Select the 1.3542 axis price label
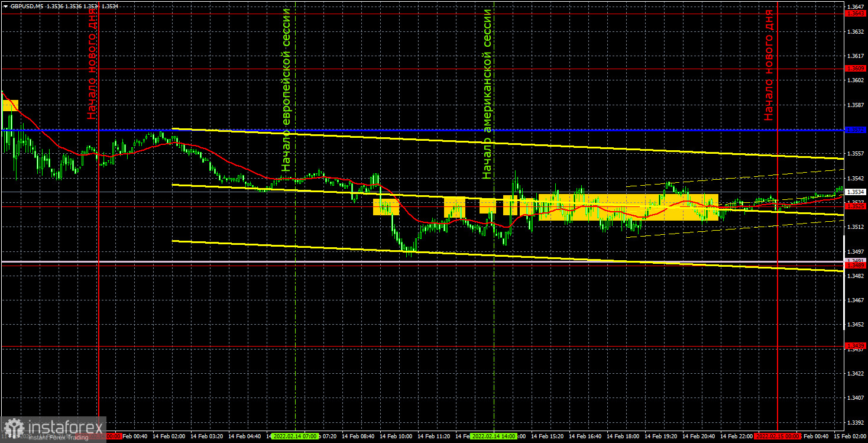Image resolution: width=868 pixels, height=443 pixels. pos(855,178)
